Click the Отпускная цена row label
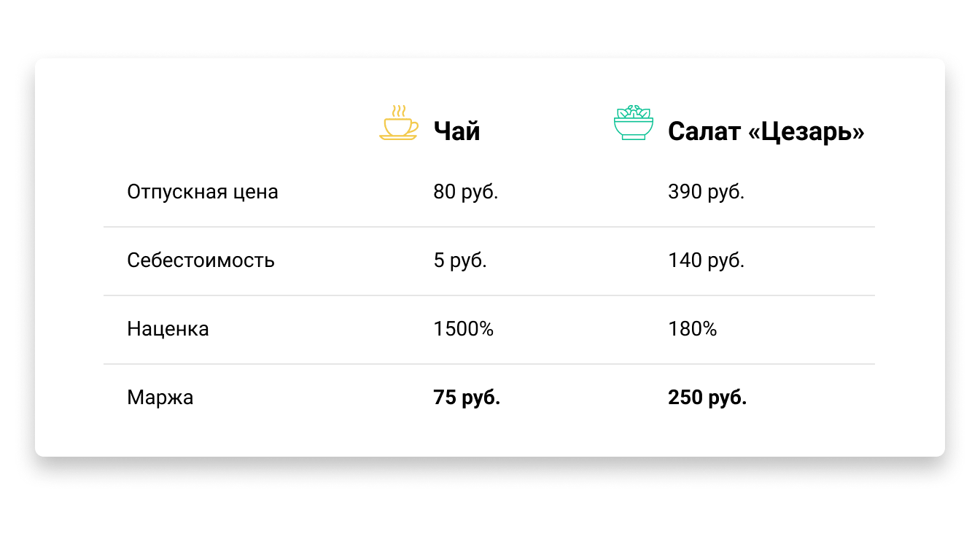980x534 pixels. pos(203,192)
